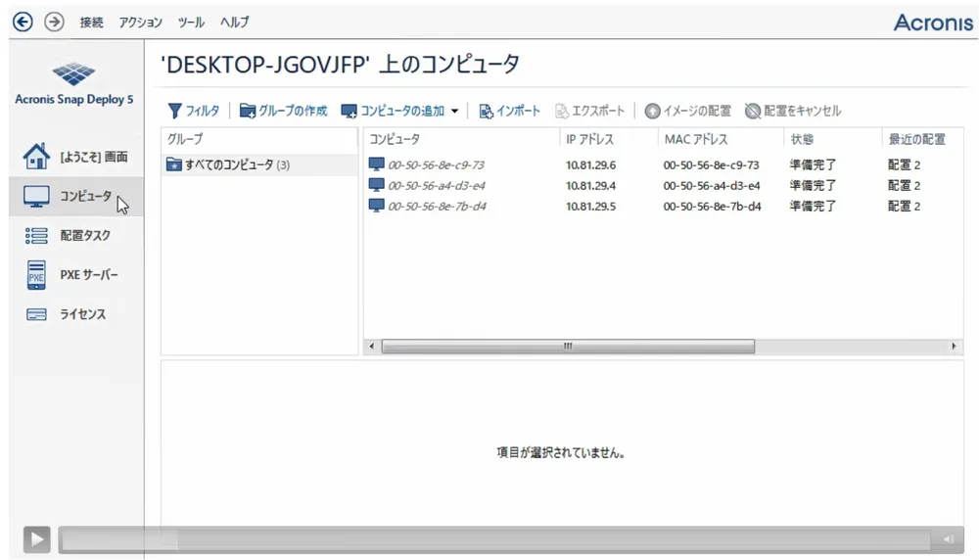Screen dimensions: 979x560
Task: Sort by the IP アドレス column header
Action: tap(609, 139)
